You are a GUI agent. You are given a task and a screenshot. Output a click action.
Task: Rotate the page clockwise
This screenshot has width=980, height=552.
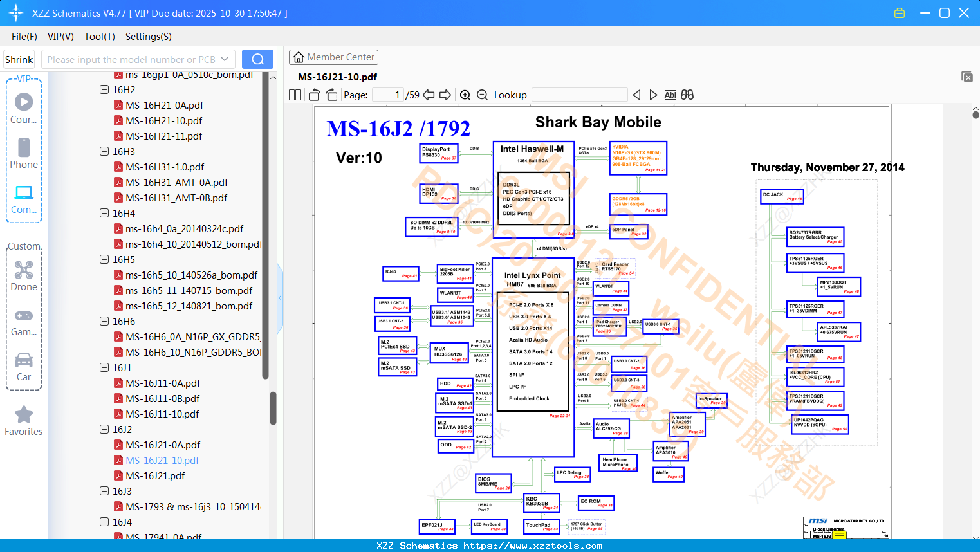[331, 95]
